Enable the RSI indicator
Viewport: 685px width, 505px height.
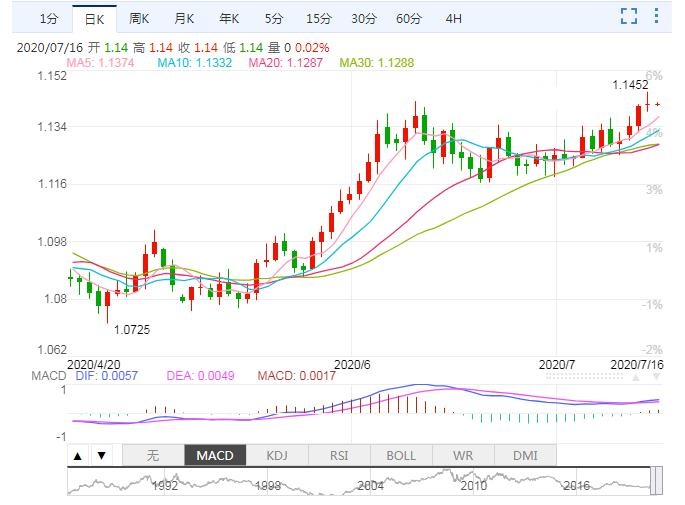click(339, 455)
